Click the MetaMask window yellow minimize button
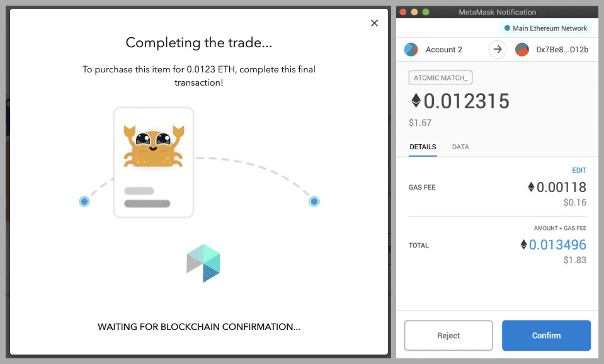This screenshot has width=604, height=364. coord(414,12)
